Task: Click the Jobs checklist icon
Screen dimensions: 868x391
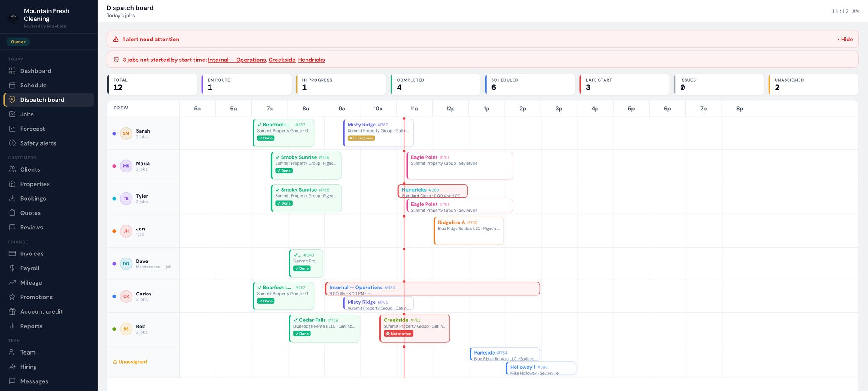Action: tap(12, 114)
